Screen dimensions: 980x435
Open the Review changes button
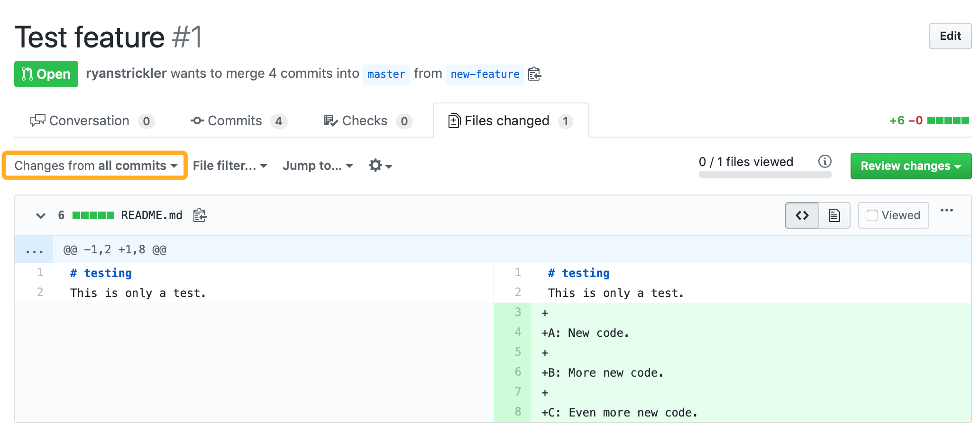click(910, 166)
